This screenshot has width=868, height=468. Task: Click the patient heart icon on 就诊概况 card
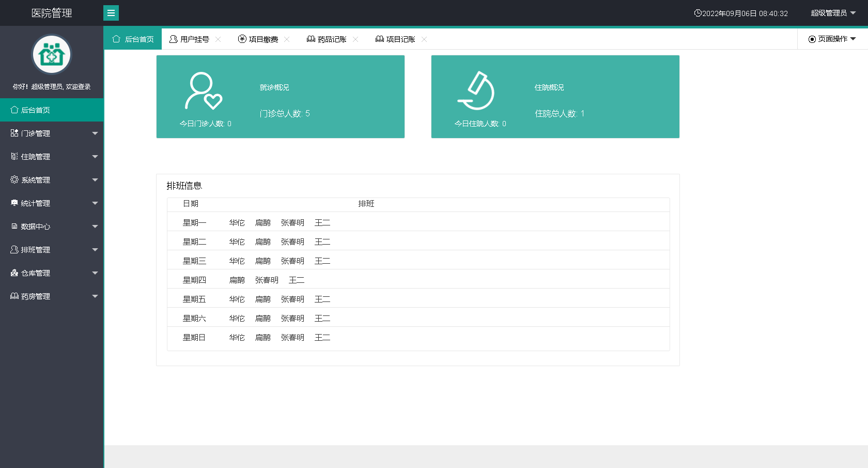click(x=204, y=90)
